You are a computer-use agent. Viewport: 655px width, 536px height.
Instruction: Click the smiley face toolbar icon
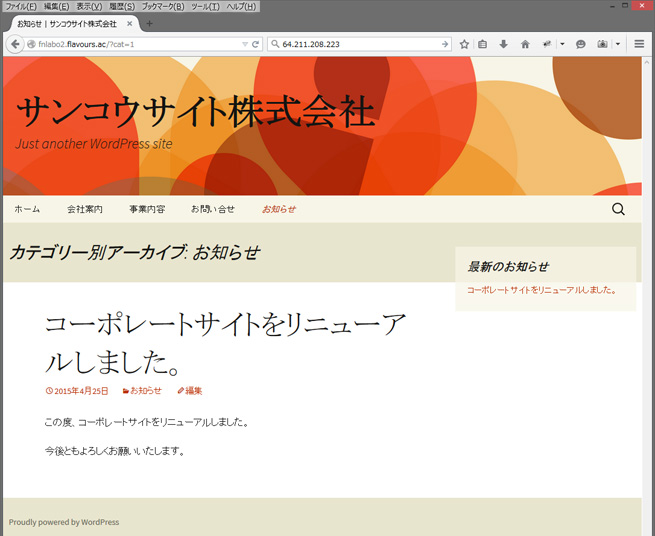581,44
